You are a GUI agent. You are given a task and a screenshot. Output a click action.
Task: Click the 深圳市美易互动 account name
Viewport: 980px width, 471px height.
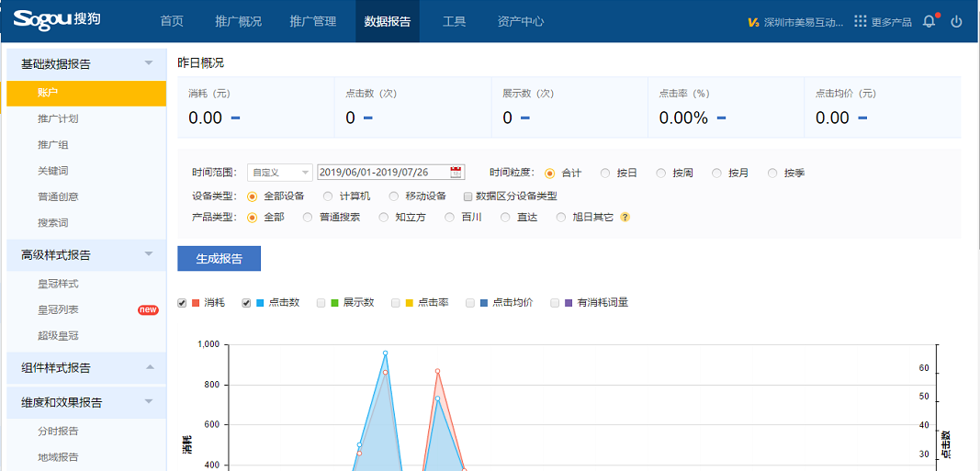point(804,22)
